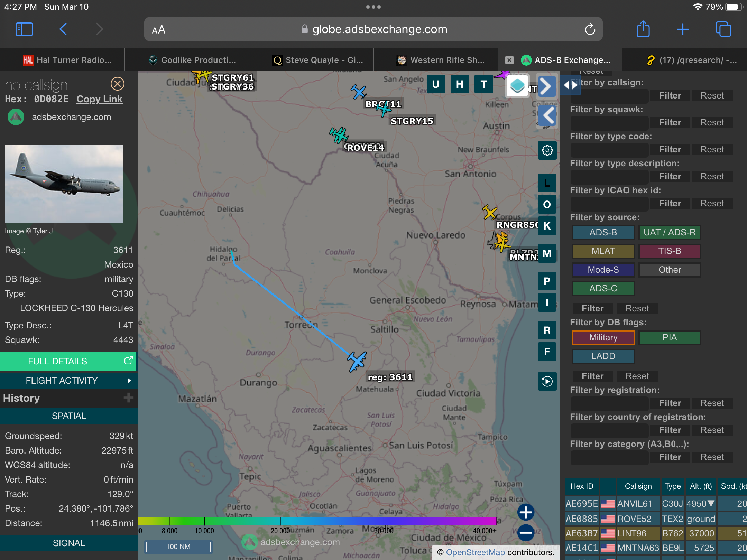Copy Link for hex 0D082E

pos(99,99)
